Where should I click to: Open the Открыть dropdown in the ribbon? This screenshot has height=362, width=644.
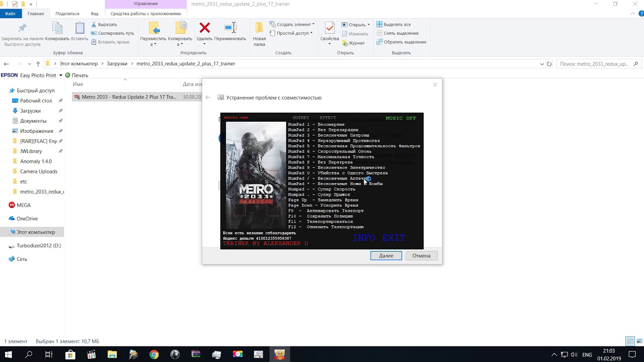pyautogui.click(x=369, y=25)
